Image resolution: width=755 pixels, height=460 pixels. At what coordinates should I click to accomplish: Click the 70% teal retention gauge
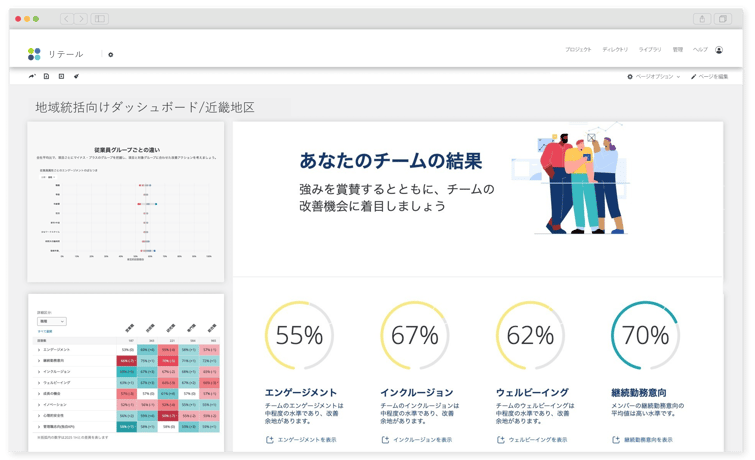[x=645, y=335]
